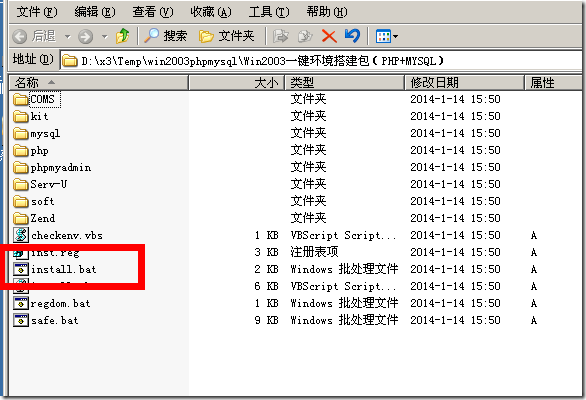Open the 查看(V) menu
Image resolution: width=586 pixels, height=400 pixels.
pyautogui.click(x=153, y=12)
